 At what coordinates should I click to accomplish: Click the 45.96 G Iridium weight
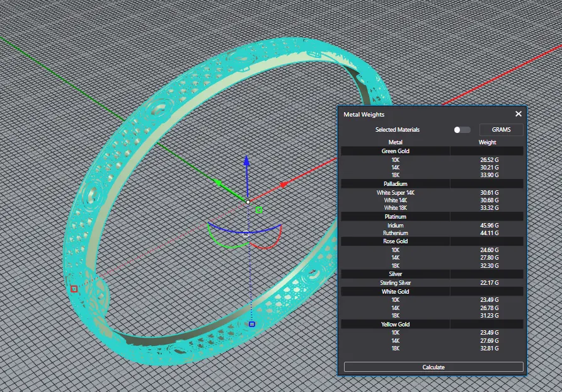tap(490, 225)
